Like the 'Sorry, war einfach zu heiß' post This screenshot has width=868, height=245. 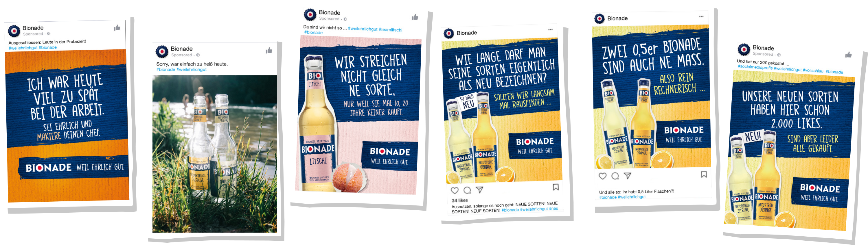[269, 51]
